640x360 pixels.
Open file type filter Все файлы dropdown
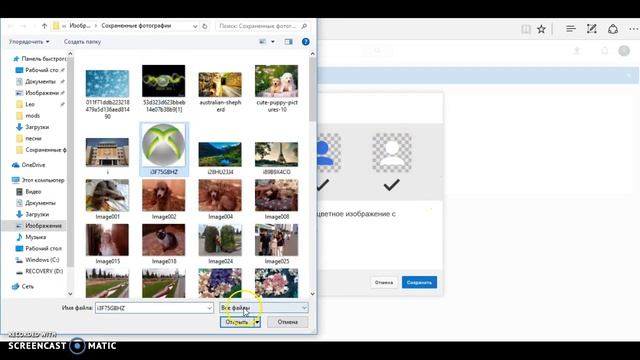click(264, 308)
